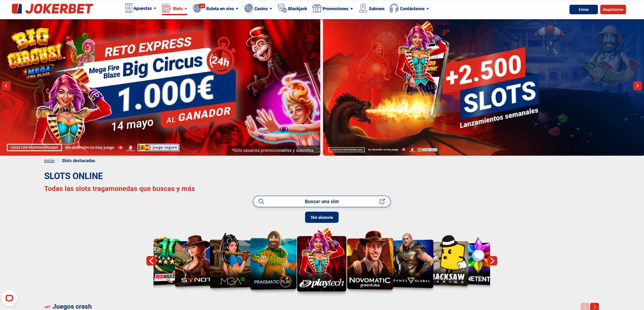Follow the Inicio breadcrumb link

pyautogui.click(x=49, y=161)
